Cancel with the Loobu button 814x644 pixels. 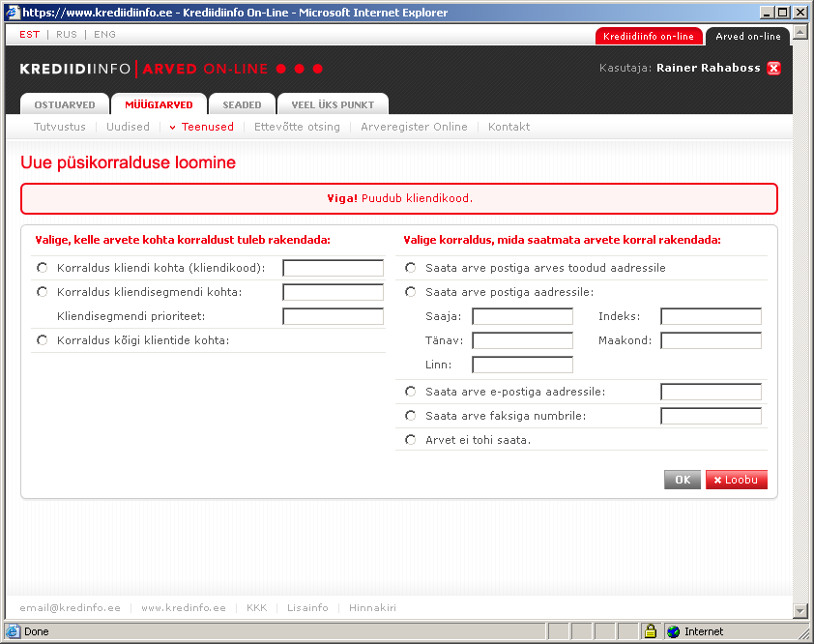point(736,480)
